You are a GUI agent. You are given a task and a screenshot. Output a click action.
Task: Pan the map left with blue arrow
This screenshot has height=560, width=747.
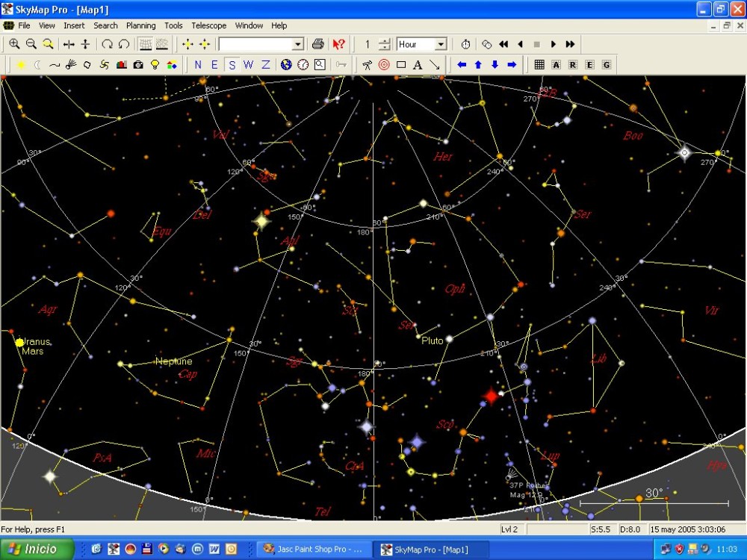pyautogui.click(x=461, y=65)
